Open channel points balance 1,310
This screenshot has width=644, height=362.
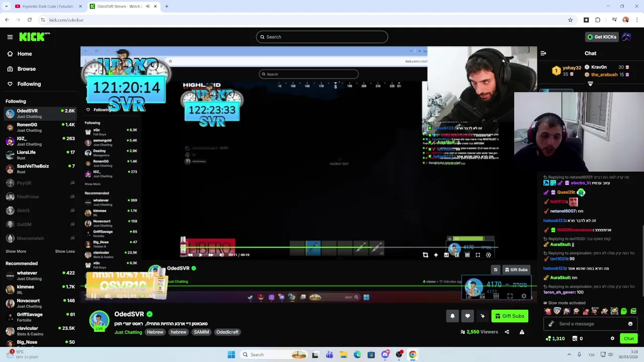click(x=555, y=338)
